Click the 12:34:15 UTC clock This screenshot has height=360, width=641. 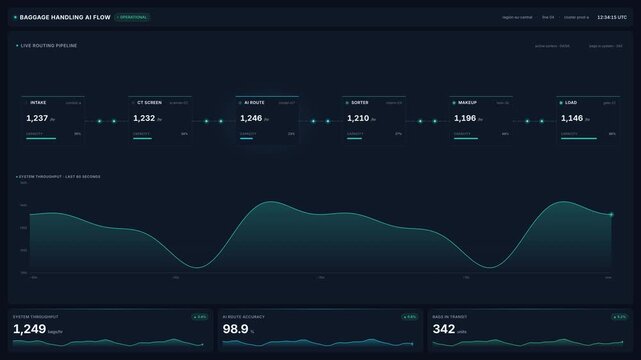612,18
